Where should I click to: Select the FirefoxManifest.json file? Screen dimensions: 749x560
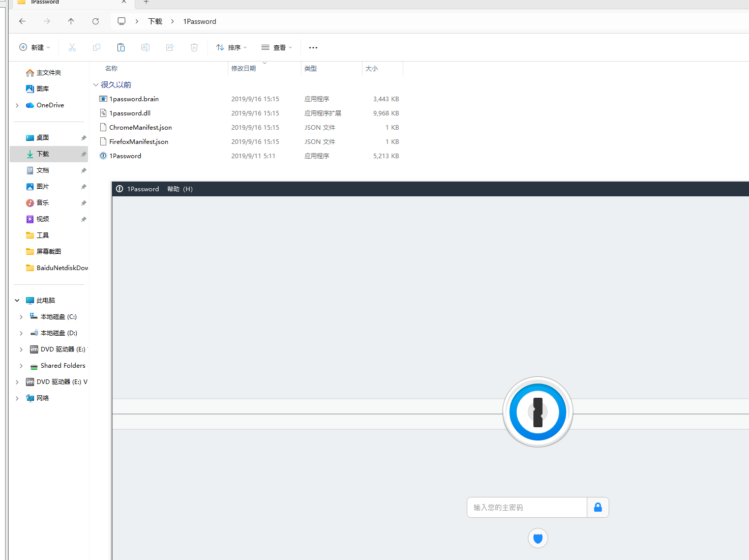pos(249,142)
